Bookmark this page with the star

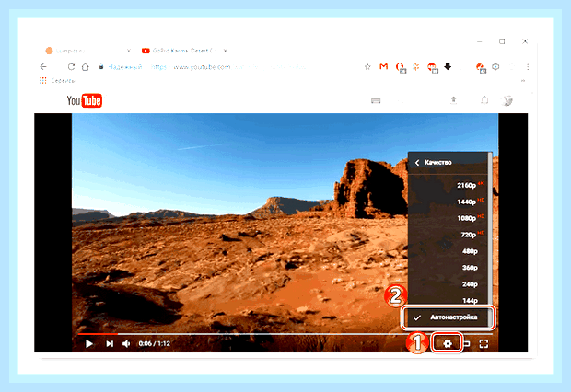(367, 66)
